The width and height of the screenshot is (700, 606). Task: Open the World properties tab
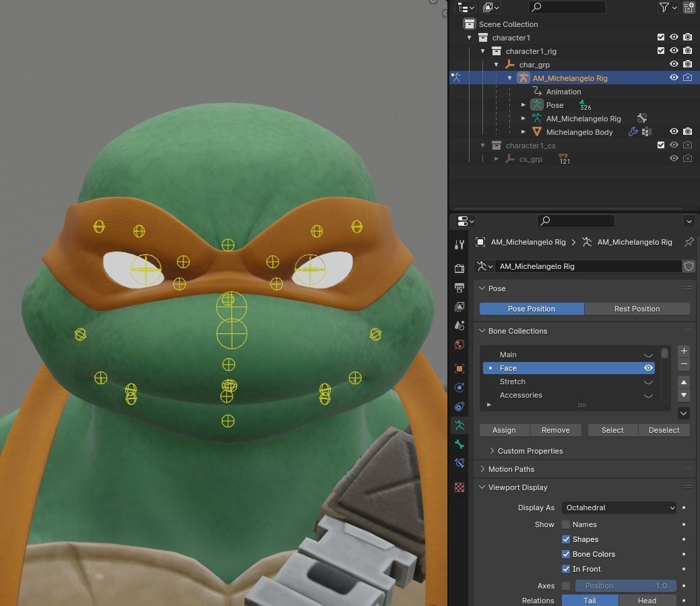459,344
